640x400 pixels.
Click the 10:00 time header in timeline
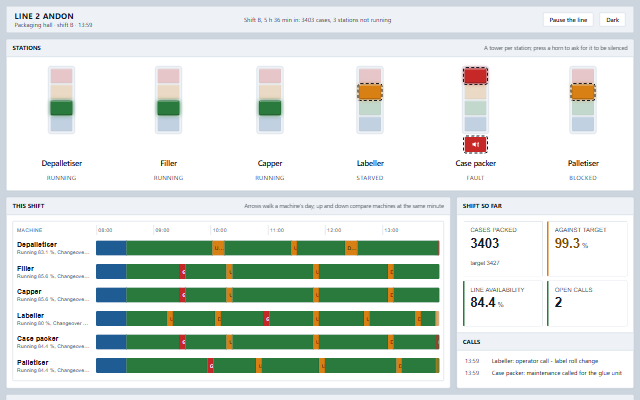pos(220,230)
